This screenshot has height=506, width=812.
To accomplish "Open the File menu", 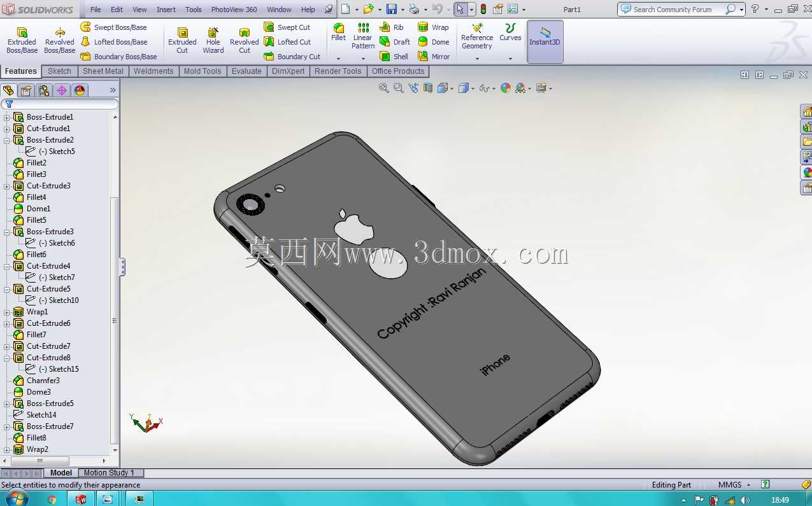I will (96, 10).
